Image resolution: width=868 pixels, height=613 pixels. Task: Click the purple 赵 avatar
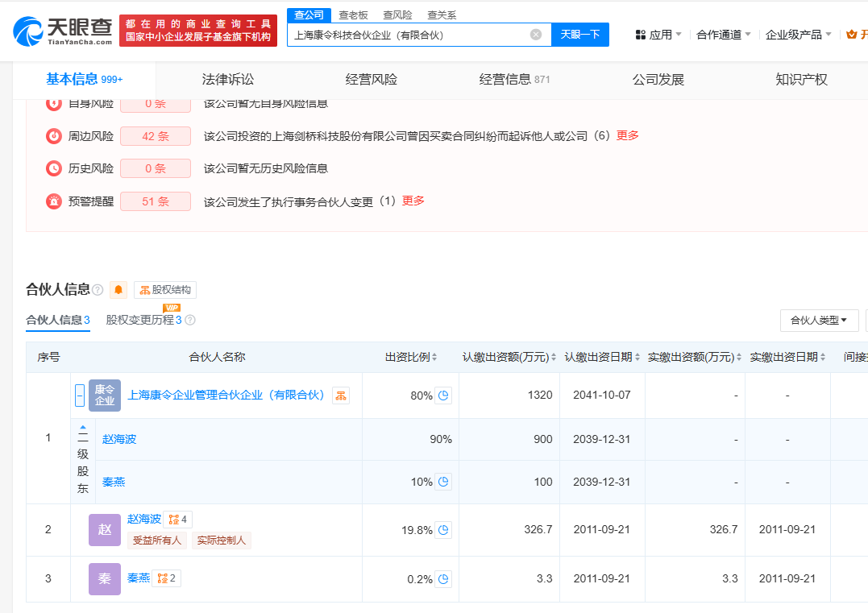(x=105, y=530)
